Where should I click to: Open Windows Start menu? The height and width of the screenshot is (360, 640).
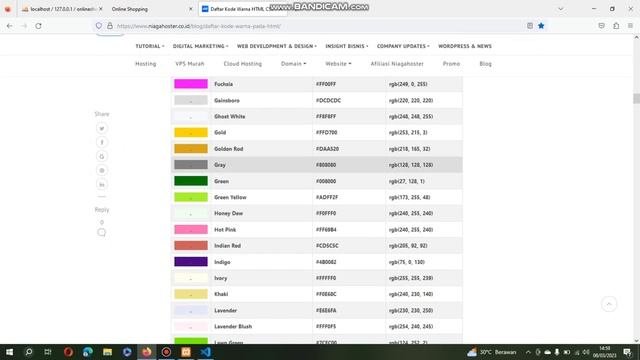[x=9, y=352]
